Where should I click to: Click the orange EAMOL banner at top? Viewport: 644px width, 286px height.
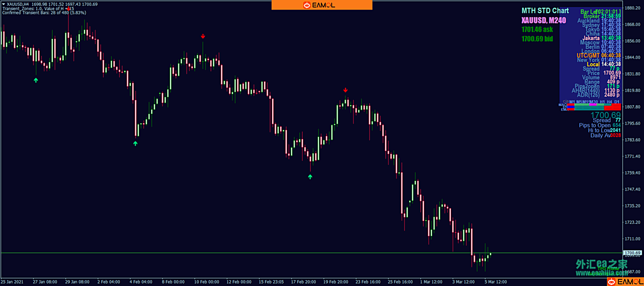322,5
